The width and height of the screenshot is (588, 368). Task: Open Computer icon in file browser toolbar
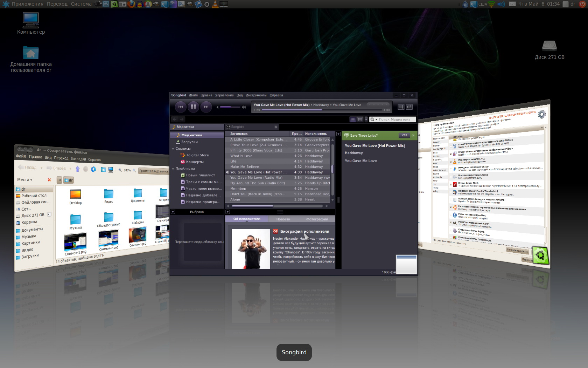[111, 170]
